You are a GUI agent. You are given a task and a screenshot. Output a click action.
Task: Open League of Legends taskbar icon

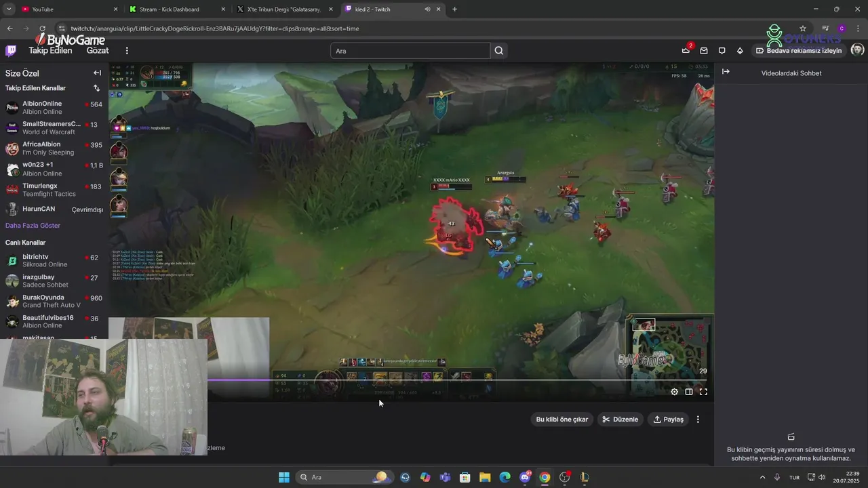pyautogui.click(x=585, y=477)
